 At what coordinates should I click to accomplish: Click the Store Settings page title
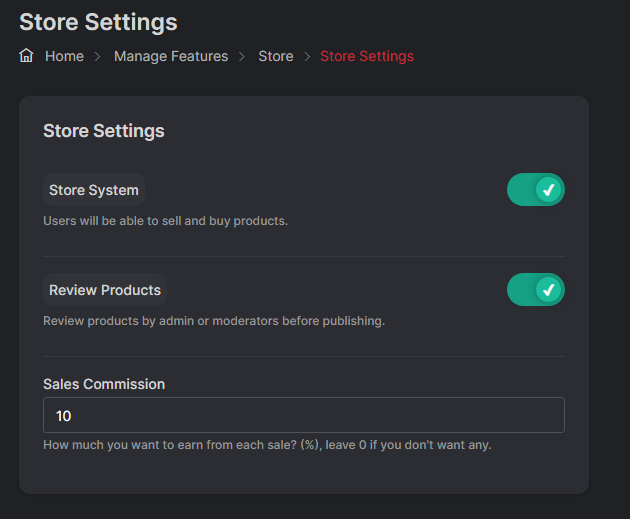(x=98, y=21)
